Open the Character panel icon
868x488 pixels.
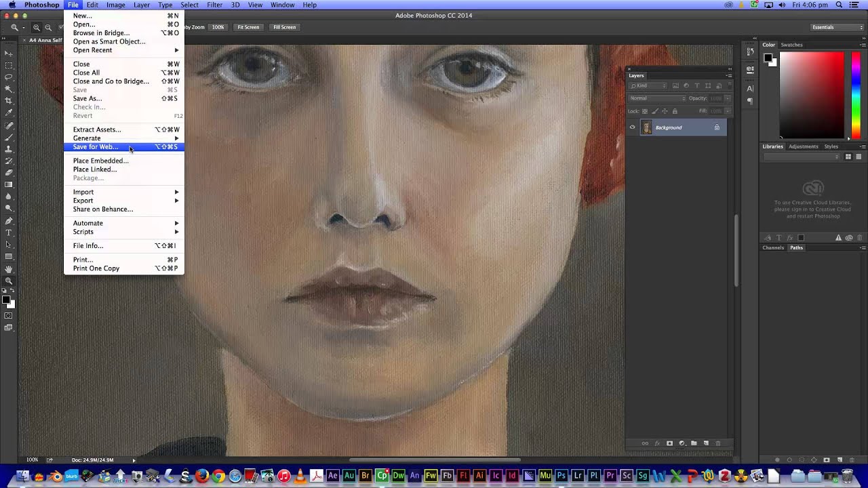click(750, 88)
